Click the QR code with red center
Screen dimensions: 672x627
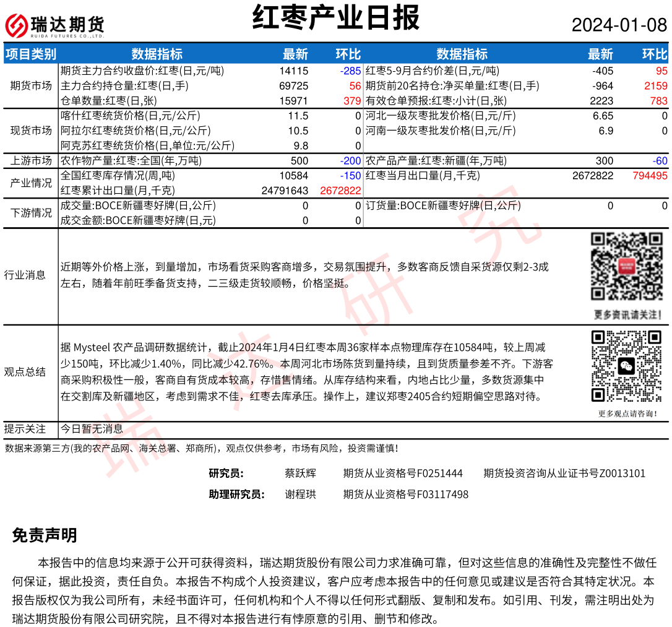(x=626, y=266)
